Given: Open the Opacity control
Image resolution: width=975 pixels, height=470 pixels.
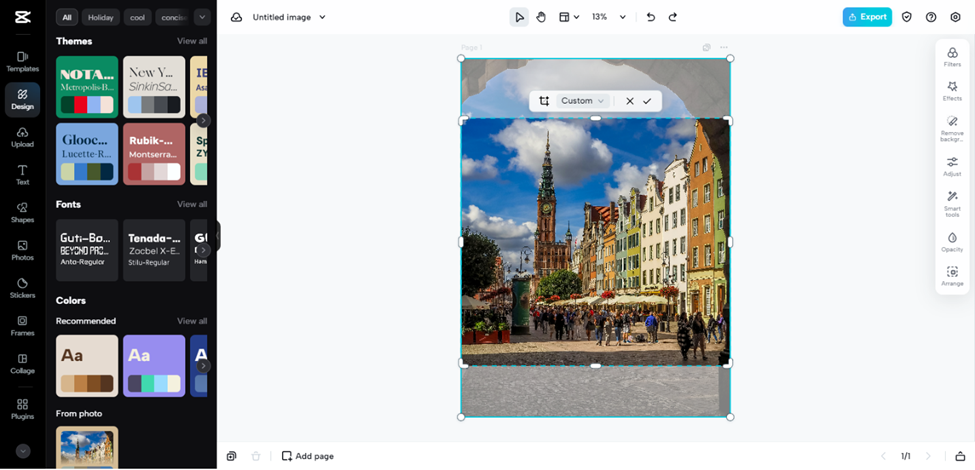Looking at the screenshot, I should [952, 242].
